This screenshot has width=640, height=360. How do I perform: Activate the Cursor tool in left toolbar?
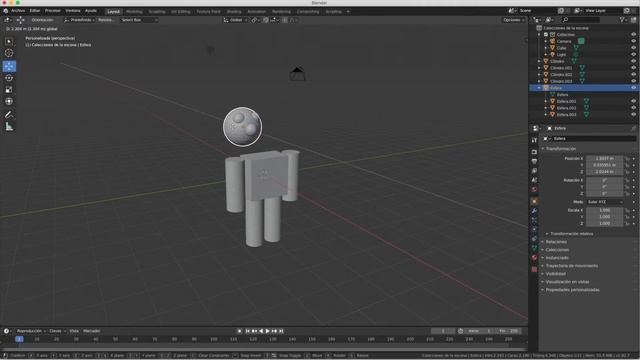9,53
